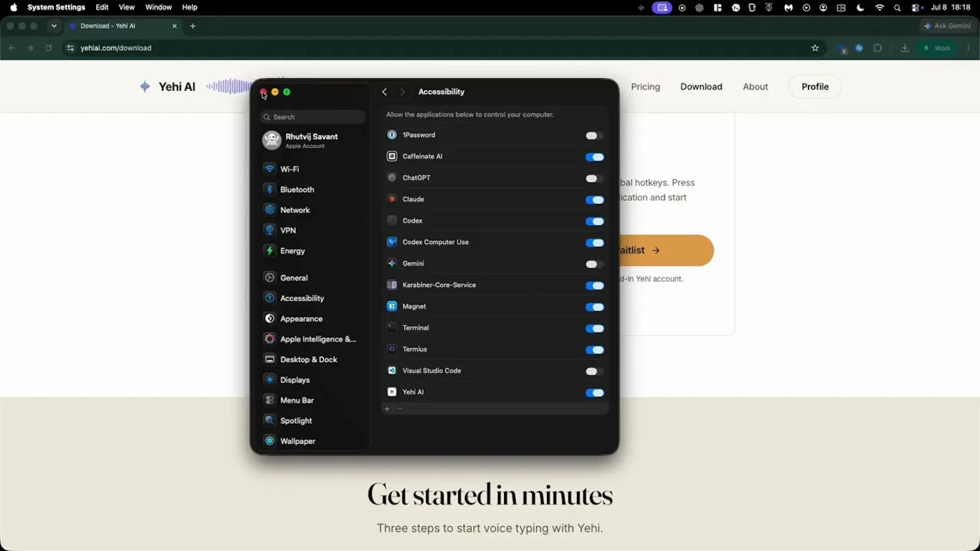The width and height of the screenshot is (980, 551).
Task: Open Help menu in menu bar
Action: click(190, 7)
